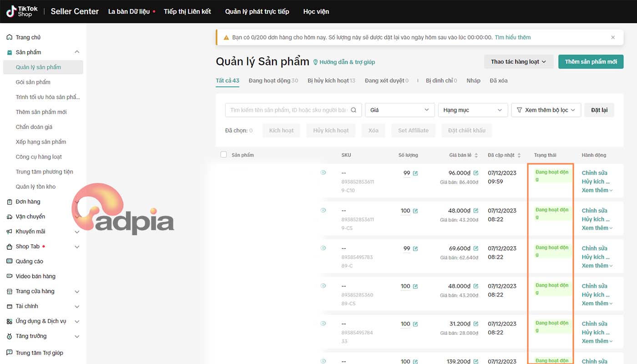Sort by Giá bán lẻ column arrows
The image size is (637, 364).
tap(476, 155)
